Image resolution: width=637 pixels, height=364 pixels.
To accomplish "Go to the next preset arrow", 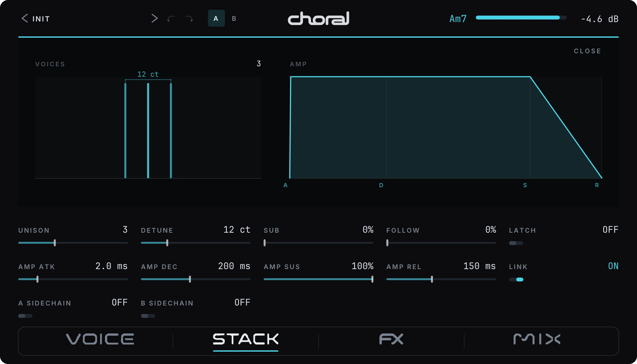I will click(154, 19).
